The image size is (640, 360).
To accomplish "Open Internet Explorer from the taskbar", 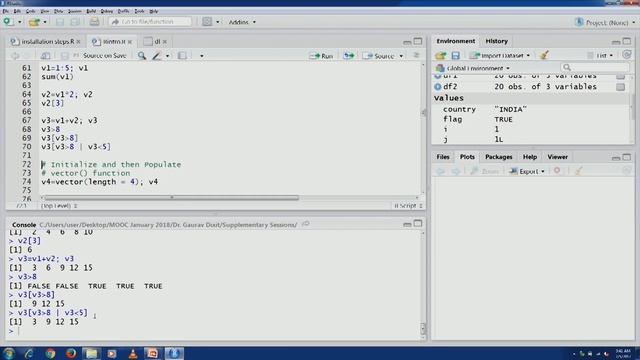I will 29,353.
